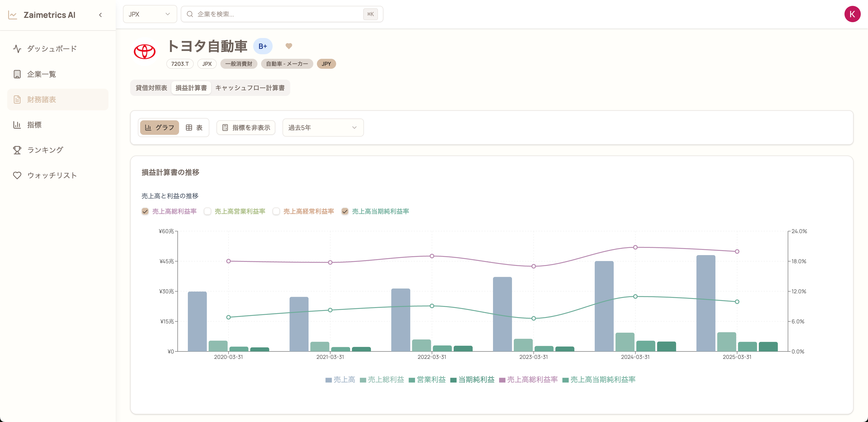Enable 売上高経常利益率 checkbox
868x422 pixels.
tap(276, 211)
